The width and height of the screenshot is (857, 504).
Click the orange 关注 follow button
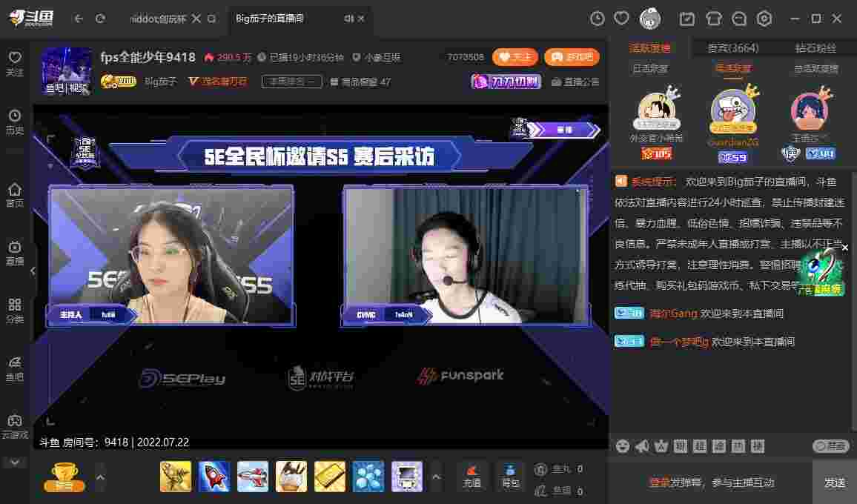coord(514,56)
